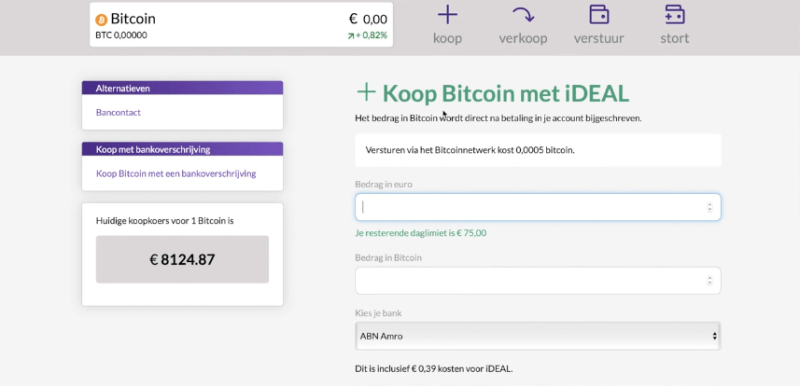This screenshot has height=386, width=800.
Task: Click the wallet icon above verstuur
Action: coord(599,14)
